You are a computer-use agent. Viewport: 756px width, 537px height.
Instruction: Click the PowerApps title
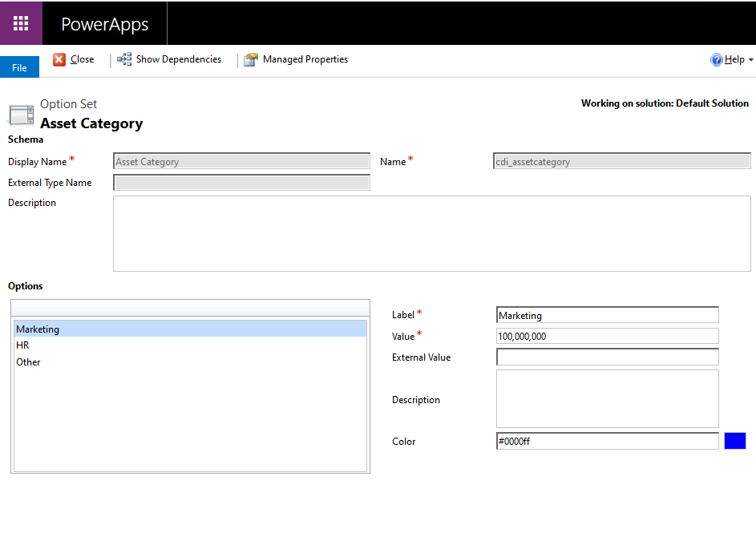tap(105, 23)
